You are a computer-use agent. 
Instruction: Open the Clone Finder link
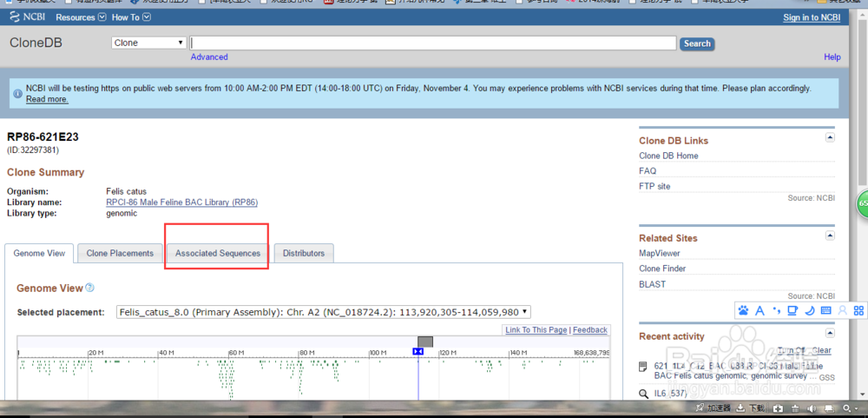point(662,269)
